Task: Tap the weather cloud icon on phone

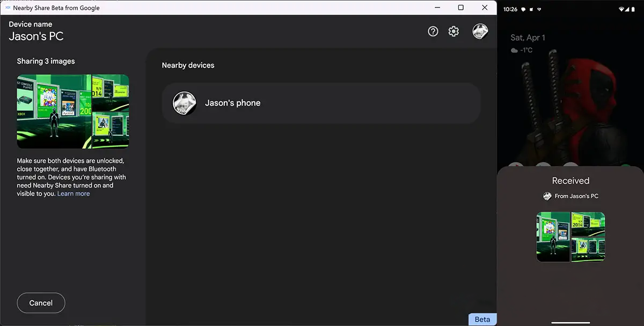Action: (x=515, y=50)
